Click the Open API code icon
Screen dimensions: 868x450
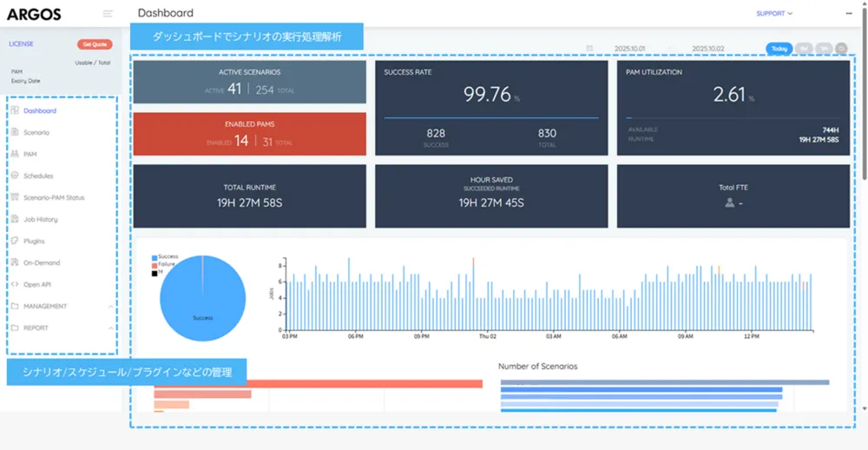[15, 285]
